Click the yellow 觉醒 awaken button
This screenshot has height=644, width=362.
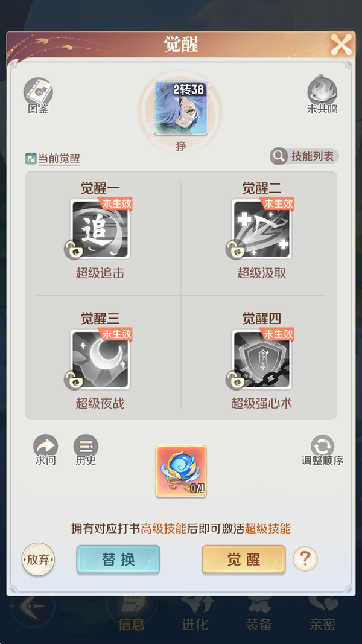coord(243,559)
